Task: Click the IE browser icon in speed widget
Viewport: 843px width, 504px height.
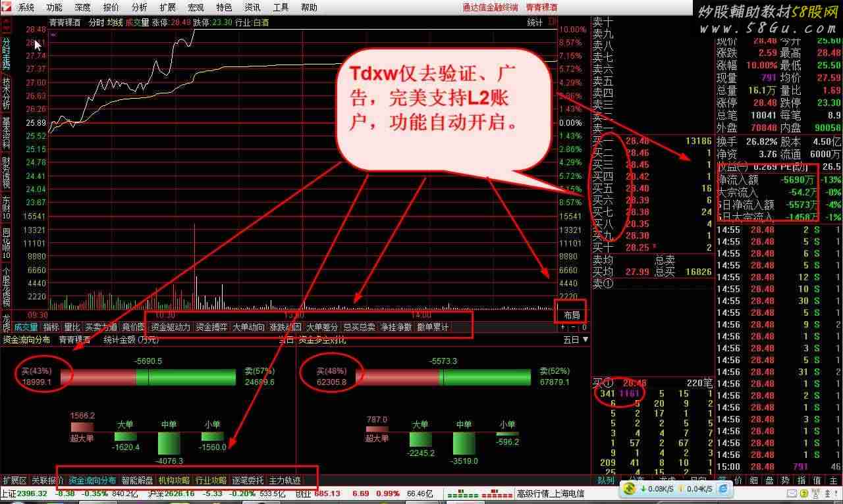Action: (x=722, y=488)
